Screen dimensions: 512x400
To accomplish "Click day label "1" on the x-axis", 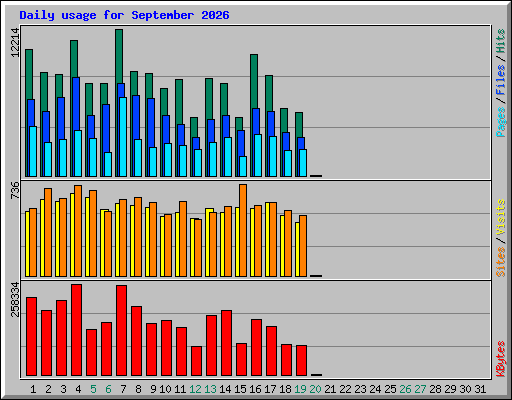I will 33,389.
